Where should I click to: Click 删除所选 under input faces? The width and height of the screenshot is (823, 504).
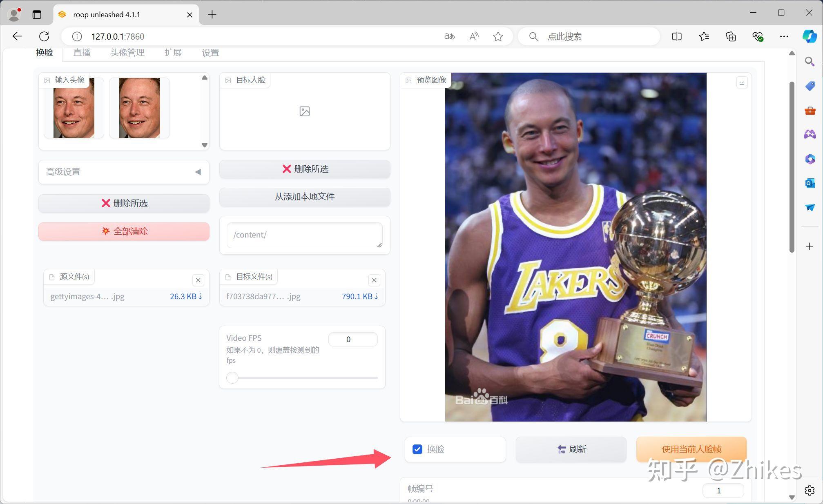point(124,203)
